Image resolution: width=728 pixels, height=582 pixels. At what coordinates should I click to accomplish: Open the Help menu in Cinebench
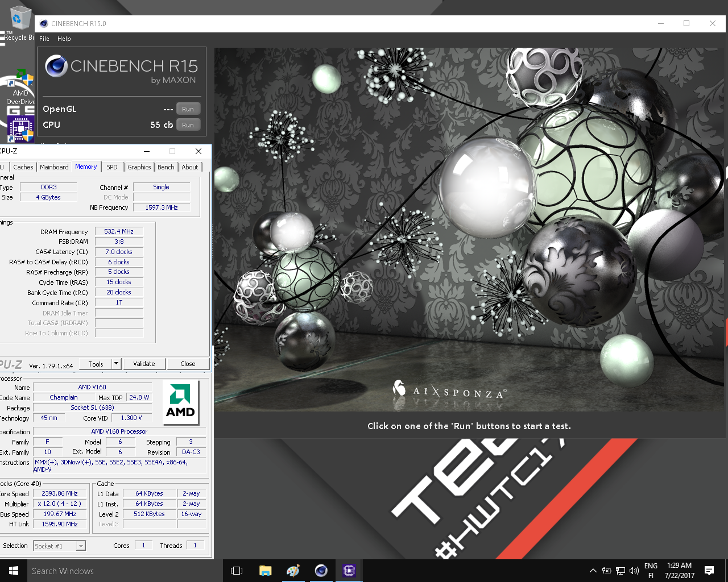(64, 39)
